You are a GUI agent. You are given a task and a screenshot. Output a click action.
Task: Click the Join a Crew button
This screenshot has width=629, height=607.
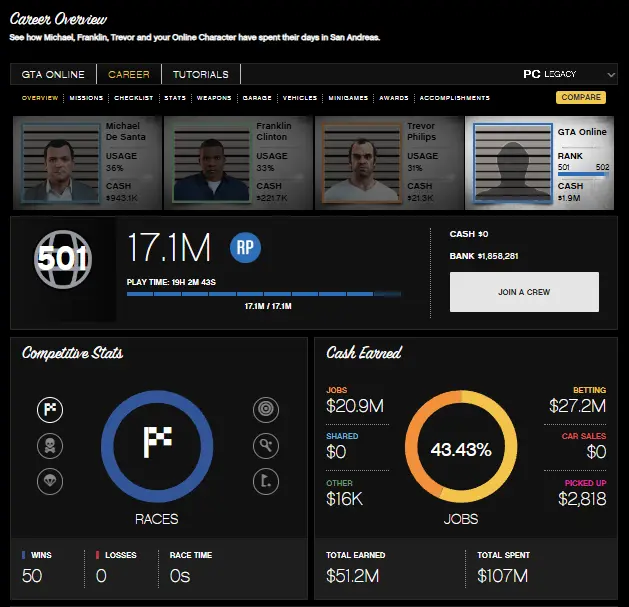(524, 292)
